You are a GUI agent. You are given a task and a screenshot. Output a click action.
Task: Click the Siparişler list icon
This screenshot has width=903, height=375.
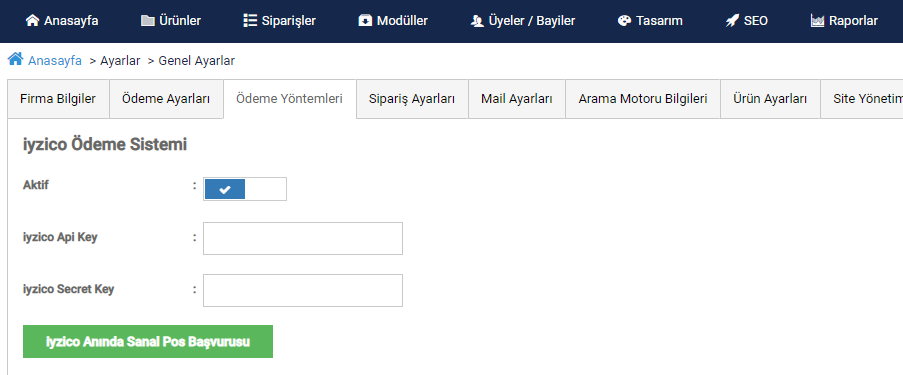(250, 21)
